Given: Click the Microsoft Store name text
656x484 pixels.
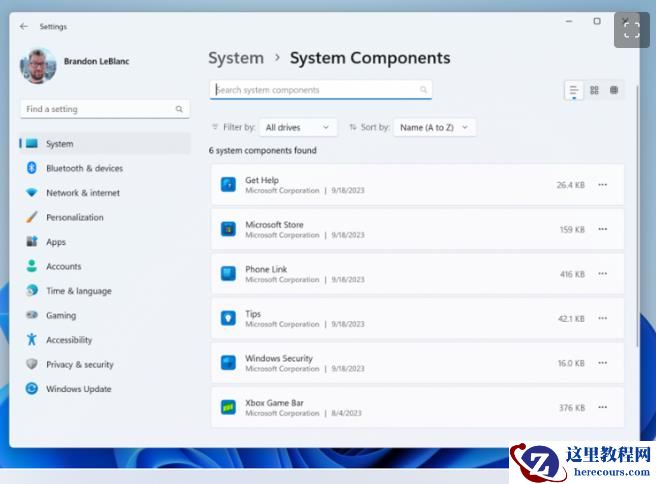Looking at the screenshot, I should [274, 225].
